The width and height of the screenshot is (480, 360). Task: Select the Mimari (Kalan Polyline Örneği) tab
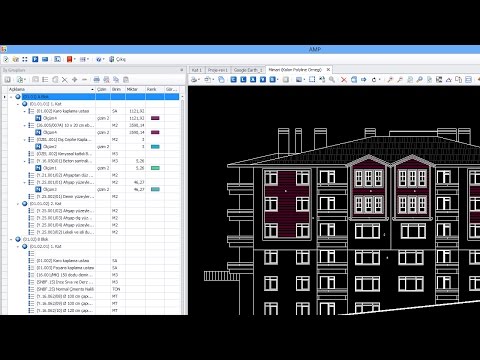click(295, 70)
